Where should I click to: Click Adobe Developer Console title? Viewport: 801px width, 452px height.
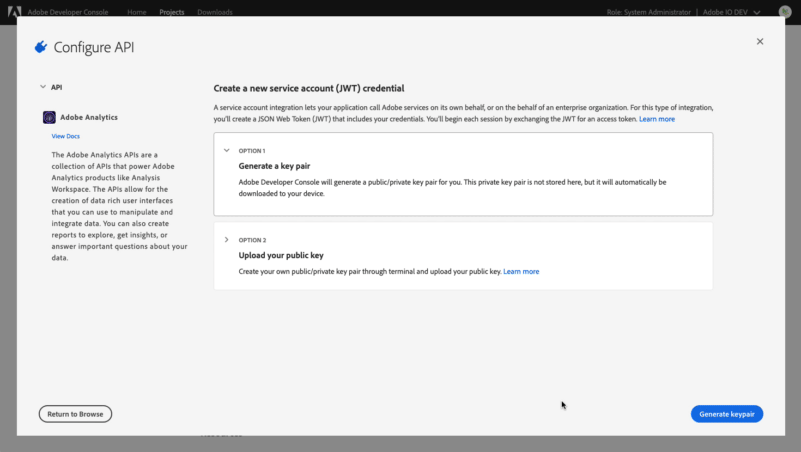(67, 12)
